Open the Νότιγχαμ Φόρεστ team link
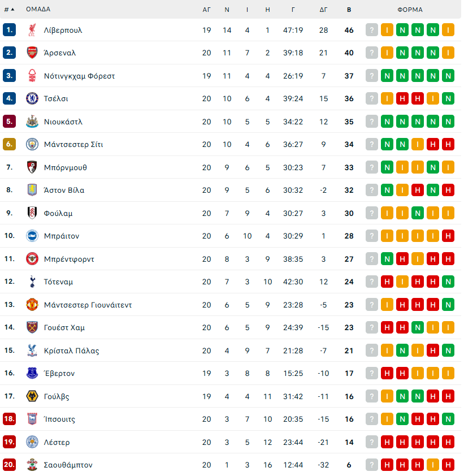Image resolution: width=464 pixels, height=476 pixels. coord(79,76)
